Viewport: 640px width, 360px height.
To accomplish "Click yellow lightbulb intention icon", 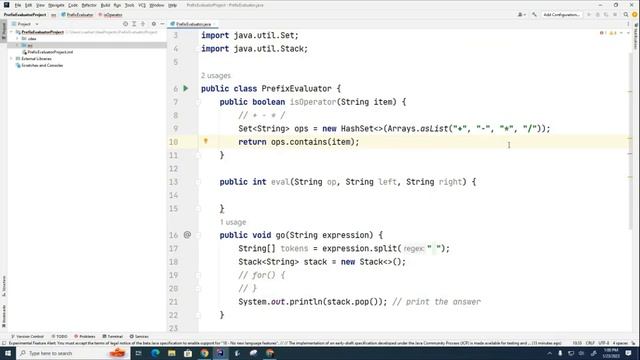I will [206, 141].
